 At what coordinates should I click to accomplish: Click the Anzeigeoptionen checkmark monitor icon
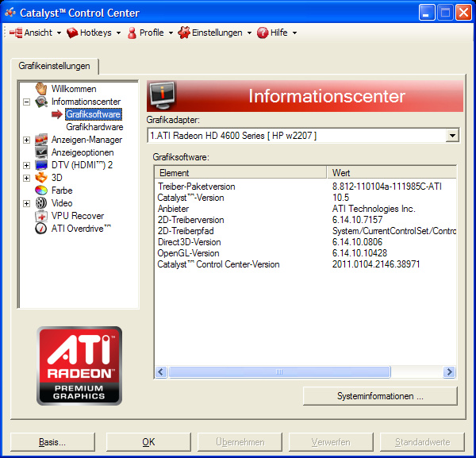(41, 152)
